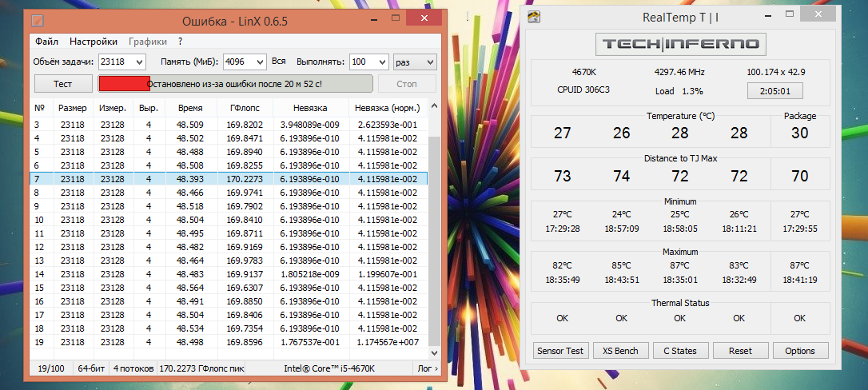Click the C States button
The height and width of the screenshot is (390, 868).
click(x=680, y=351)
